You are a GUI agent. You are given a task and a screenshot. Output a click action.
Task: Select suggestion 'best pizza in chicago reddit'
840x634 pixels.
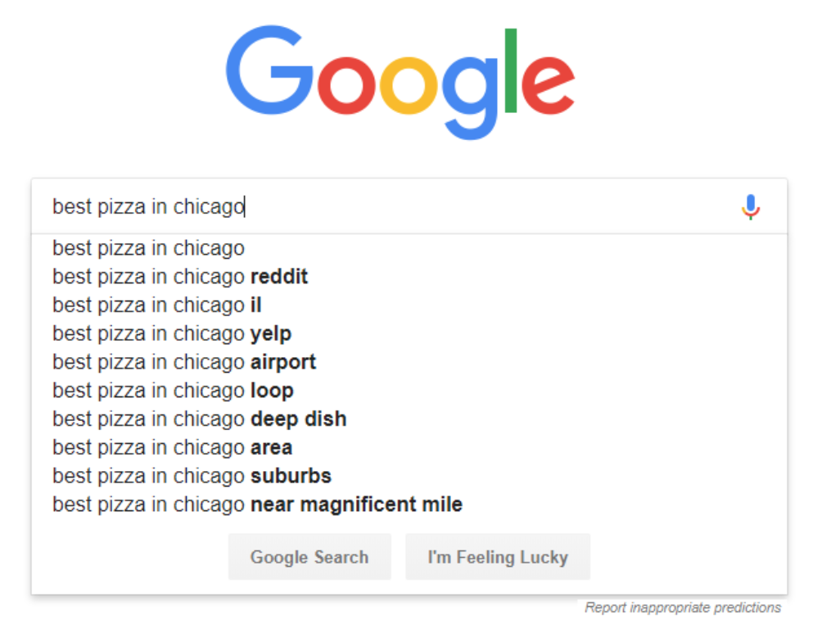(x=180, y=276)
